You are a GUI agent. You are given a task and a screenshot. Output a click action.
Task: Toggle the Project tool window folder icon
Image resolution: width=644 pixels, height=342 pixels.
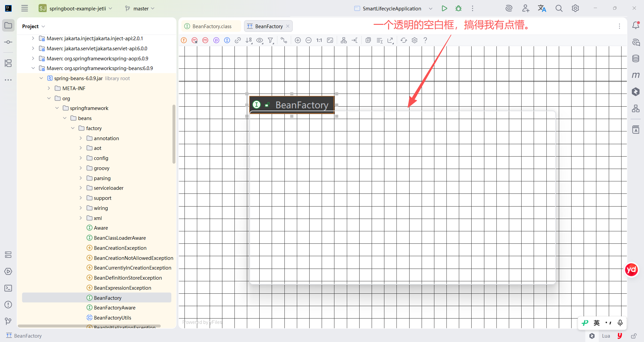point(8,25)
